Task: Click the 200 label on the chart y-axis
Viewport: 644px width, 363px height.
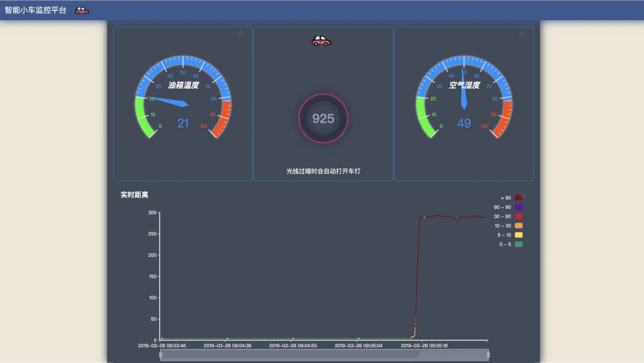Action: click(x=152, y=255)
